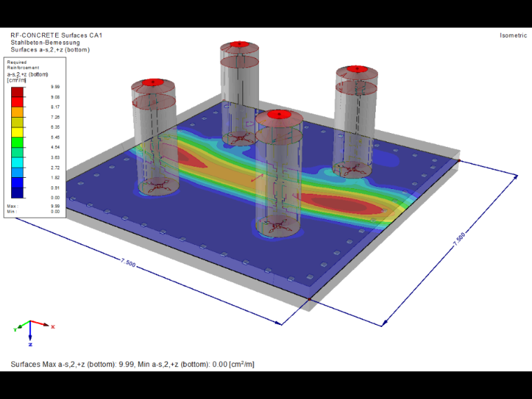Click the bottom status line 'Surfaces Max a-s,2,+z (bottom)'
The image size is (532, 399).
132,365
